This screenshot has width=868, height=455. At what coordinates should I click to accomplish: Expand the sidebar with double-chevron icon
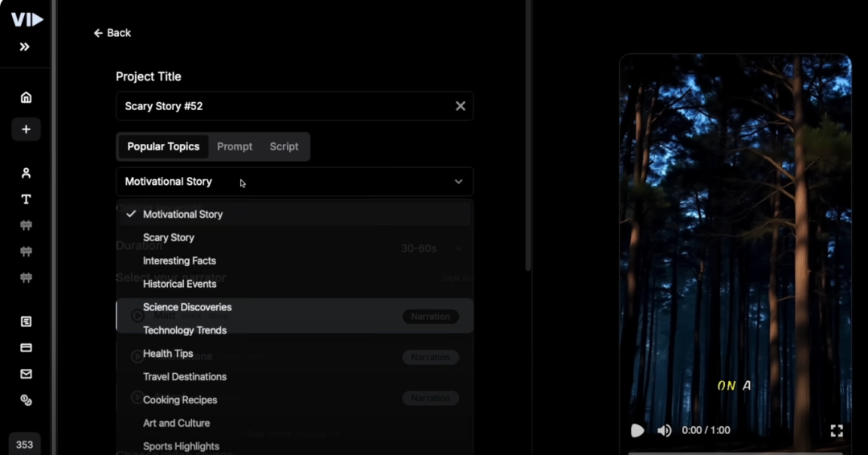point(25,47)
